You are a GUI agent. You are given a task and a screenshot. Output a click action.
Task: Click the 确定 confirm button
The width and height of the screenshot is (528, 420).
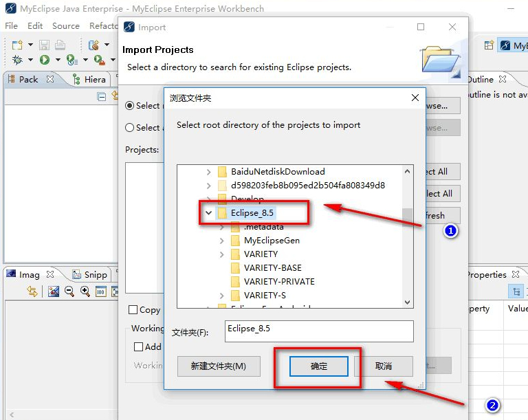coord(319,366)
